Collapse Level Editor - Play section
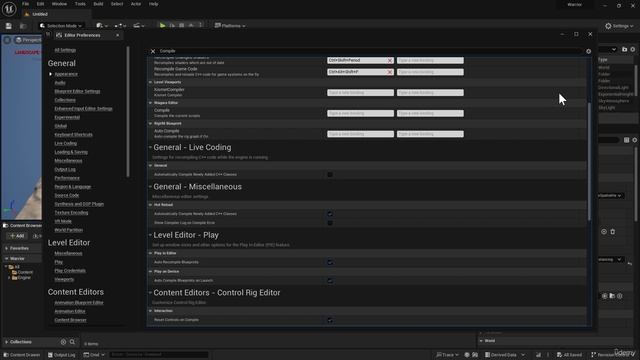The image size is (640, 360). click(x=150, y=235)
